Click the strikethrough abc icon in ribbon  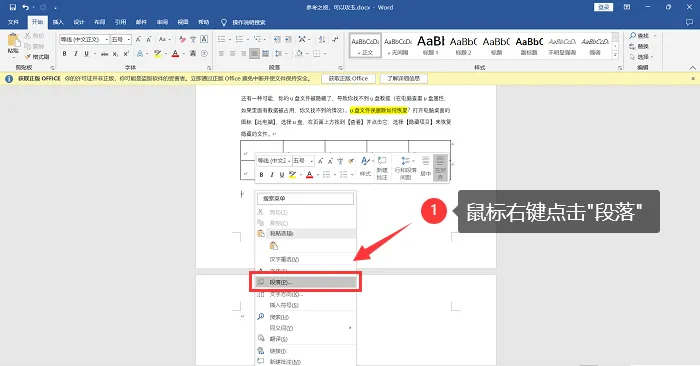pos(104,54)
